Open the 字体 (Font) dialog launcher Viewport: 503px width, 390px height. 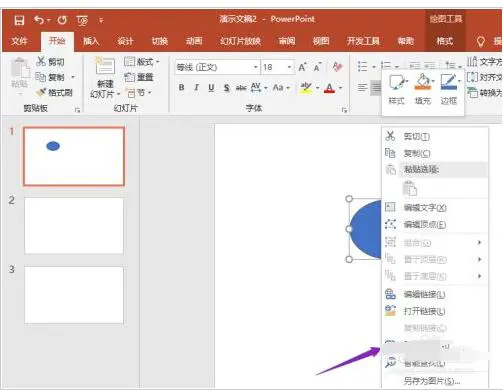[344, 110]
